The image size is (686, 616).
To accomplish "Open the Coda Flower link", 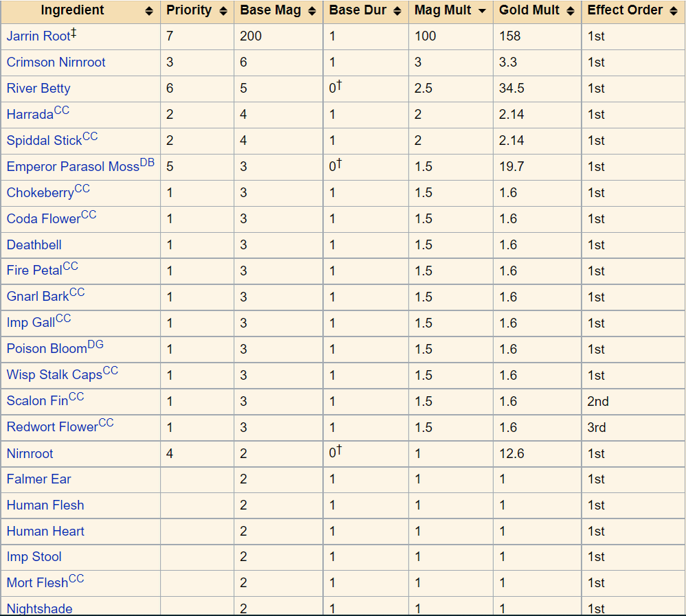I will [44, 219].
